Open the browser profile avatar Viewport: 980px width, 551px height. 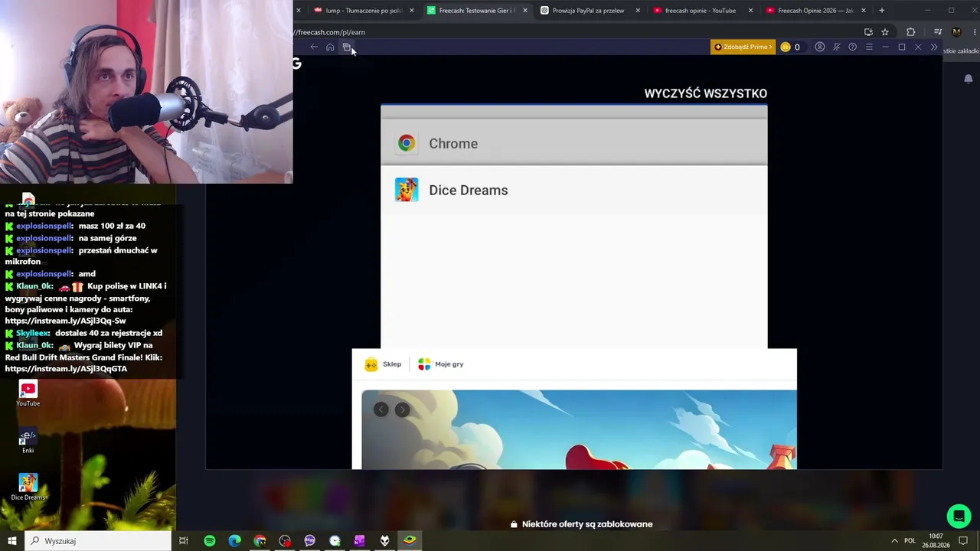[x=956, y=32]
